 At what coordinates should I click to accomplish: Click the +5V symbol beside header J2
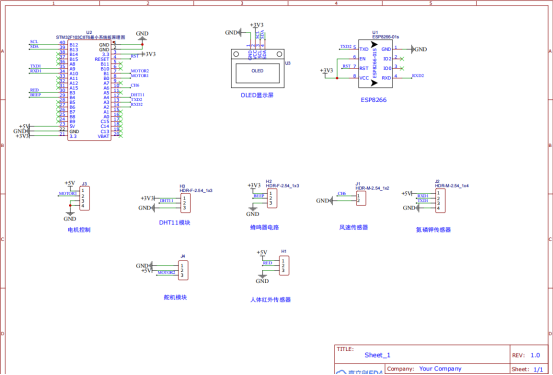tap(407, 194)
